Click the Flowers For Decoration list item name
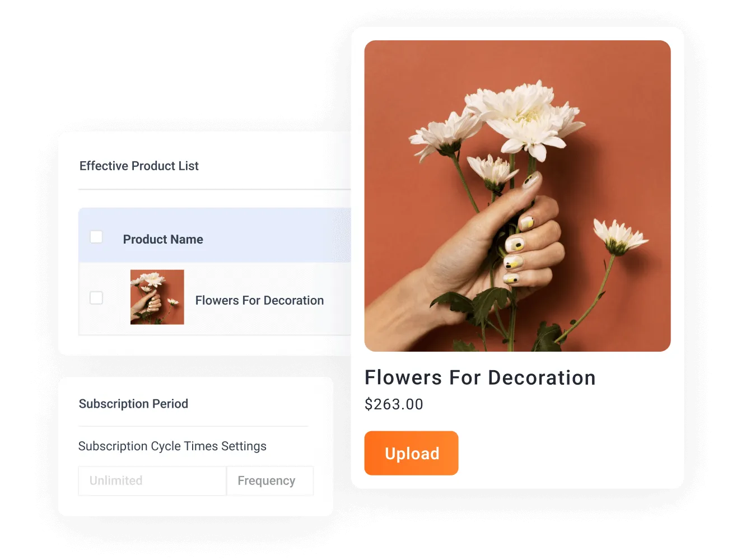 (259, 301)
